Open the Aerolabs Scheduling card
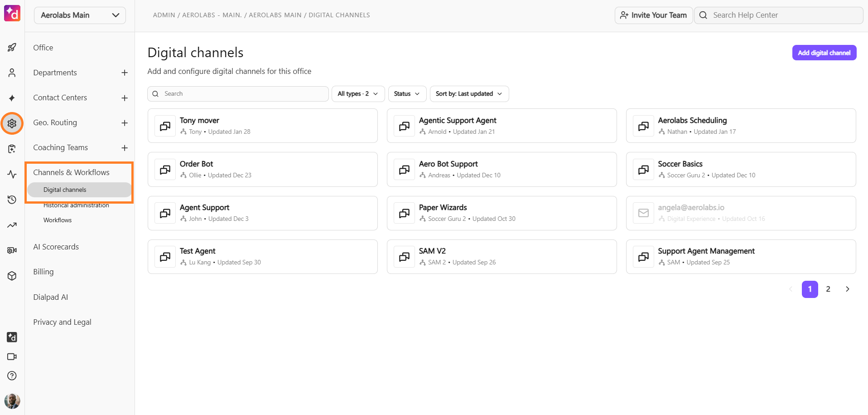The image size is (868, 415). coord(741,126)
